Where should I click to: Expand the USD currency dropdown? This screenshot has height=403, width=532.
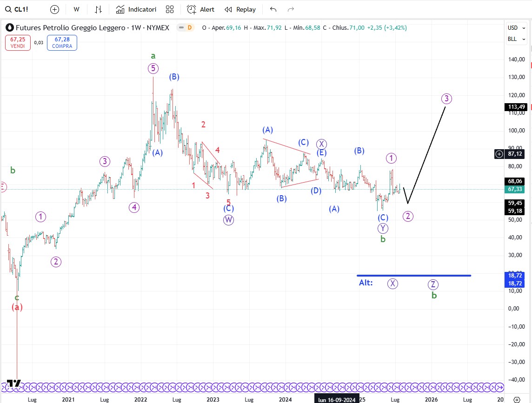(x=515, y=28)
